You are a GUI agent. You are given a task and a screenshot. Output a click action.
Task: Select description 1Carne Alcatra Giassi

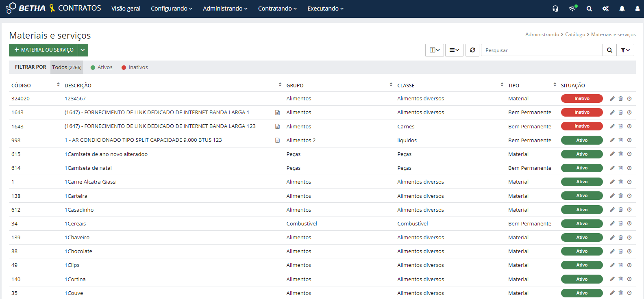pyautogui.click(x=91, y=182)
